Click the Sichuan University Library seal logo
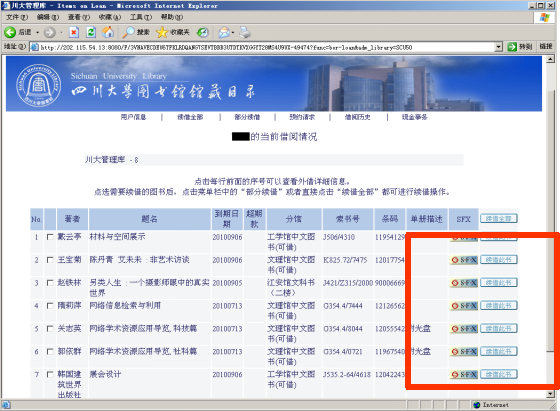Viewport: 560px width, 411px height. pos(39,85)
